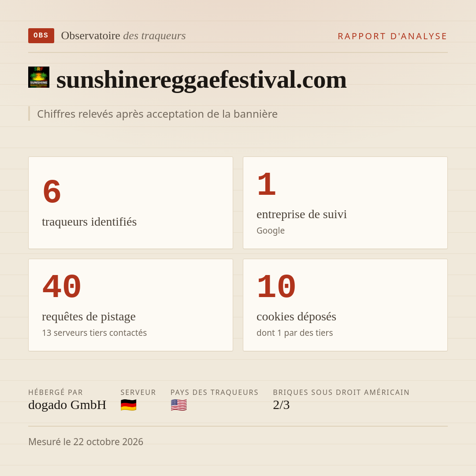Click the number 40 in the requêtes card
Viewport: 476px width, 476px height.
click(62, 286)
